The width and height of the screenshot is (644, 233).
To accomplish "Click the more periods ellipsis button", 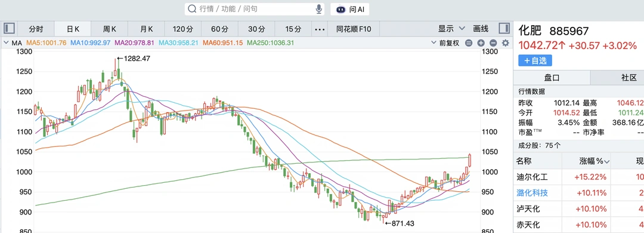I will (x=320, y=29).
